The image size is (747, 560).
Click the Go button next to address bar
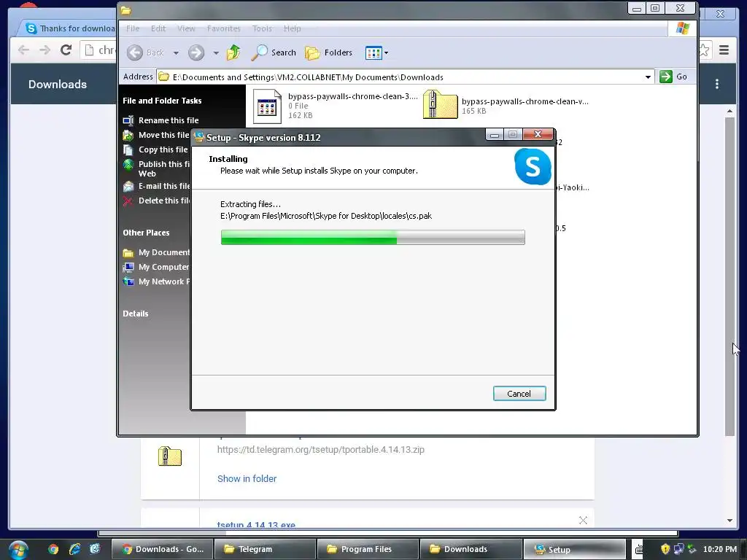click(673, 77)
